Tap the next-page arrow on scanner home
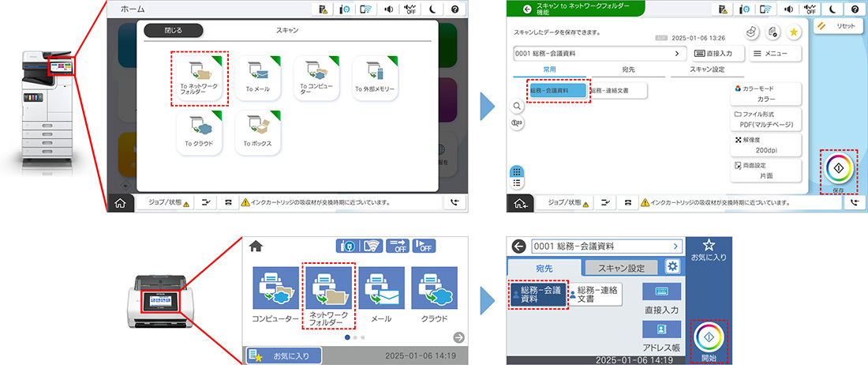Image resolution: width=868 pixels, height=365 pixels. (458, 337)
